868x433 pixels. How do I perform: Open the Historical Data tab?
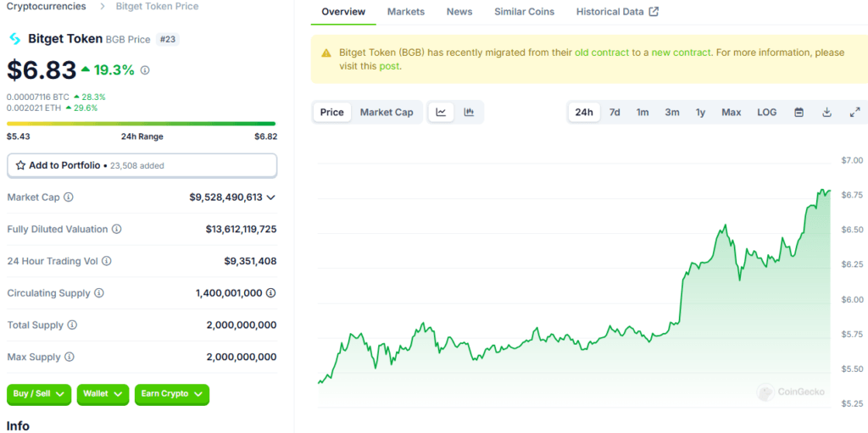point(617,12)
